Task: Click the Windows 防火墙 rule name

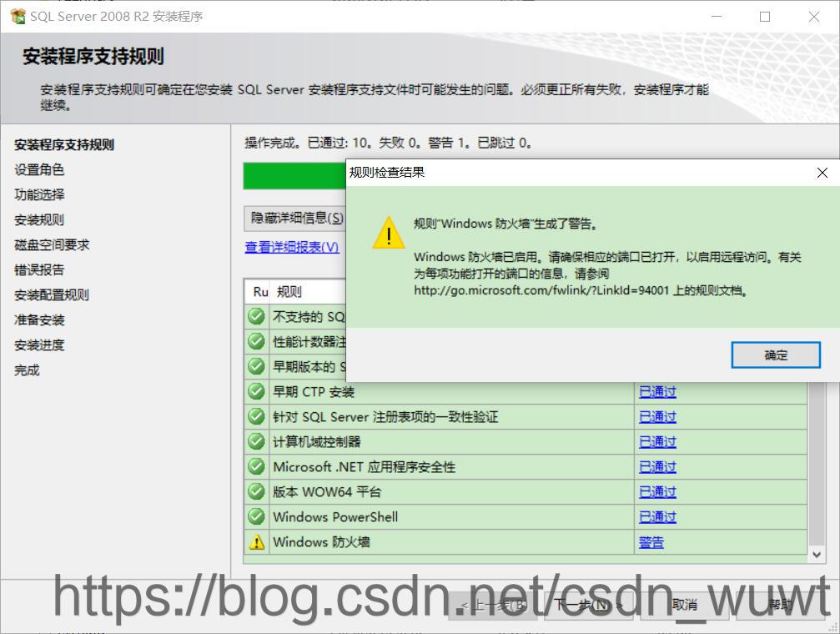Action: (x=321, y=542)
